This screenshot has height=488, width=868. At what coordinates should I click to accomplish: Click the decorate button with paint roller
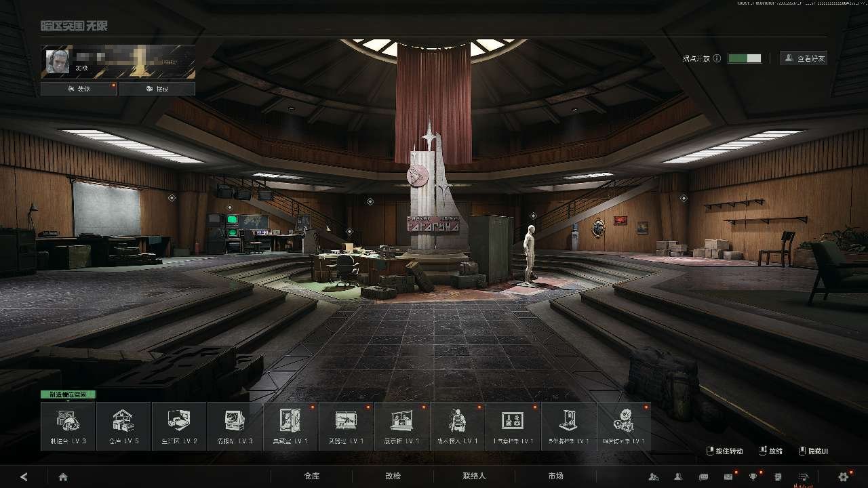click(x=79, y=89)
